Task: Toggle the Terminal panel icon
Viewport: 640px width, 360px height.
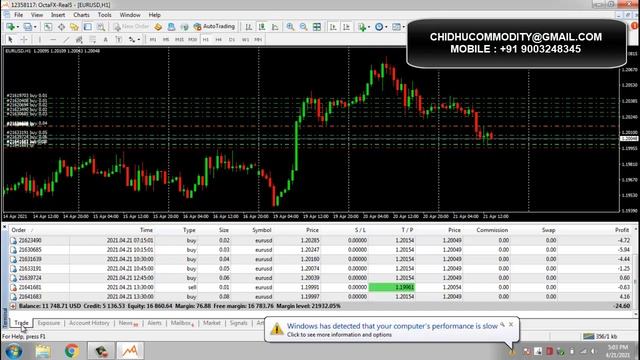Action: click(88, 27)
